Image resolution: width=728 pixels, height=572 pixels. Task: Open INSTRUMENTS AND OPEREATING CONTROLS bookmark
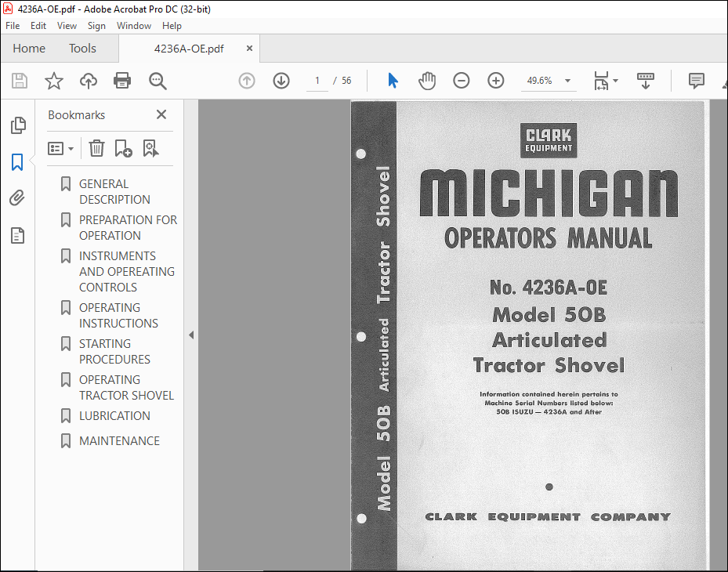point(127,272)
